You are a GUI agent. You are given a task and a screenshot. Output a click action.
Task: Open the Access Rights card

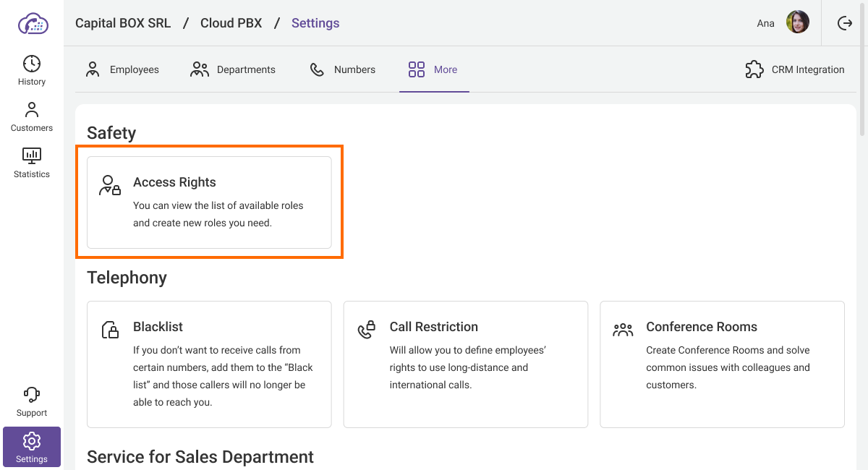(209, 202)
